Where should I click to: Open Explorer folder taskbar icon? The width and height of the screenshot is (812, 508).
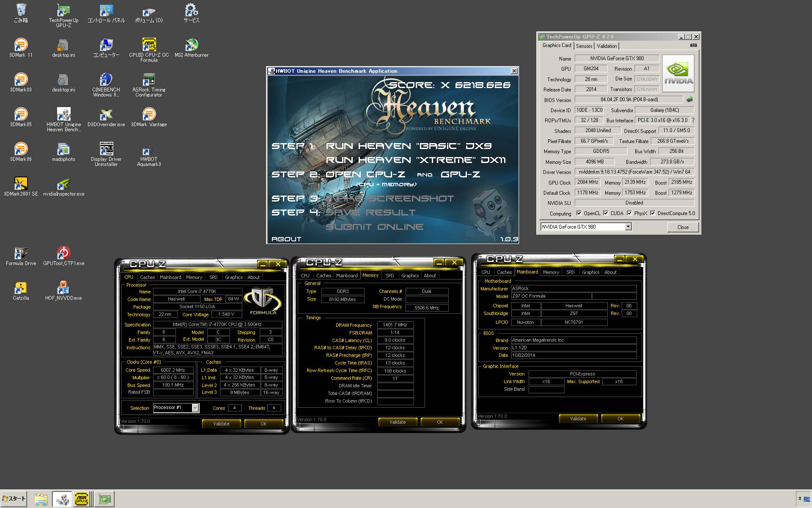[x=41, y=500]
